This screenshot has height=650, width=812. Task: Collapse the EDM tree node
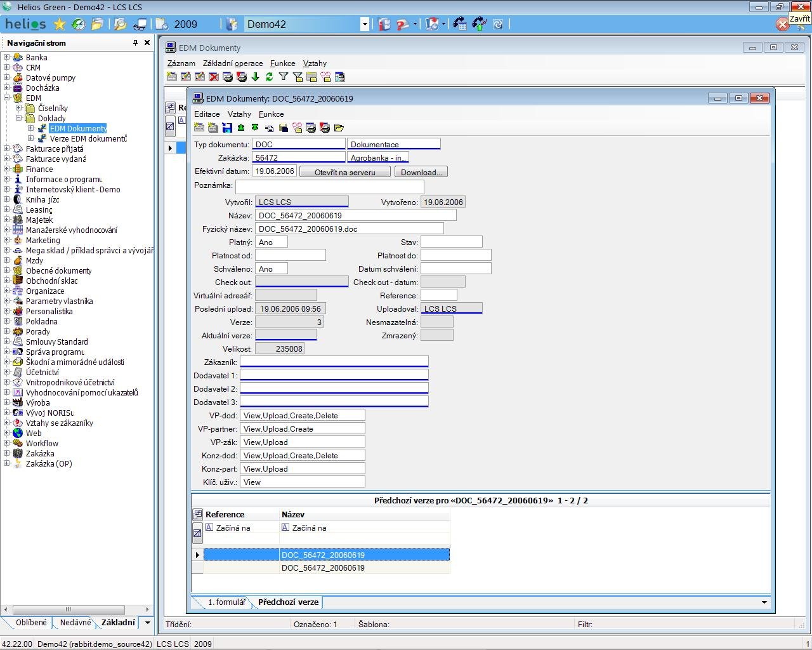tap(6, 98)
